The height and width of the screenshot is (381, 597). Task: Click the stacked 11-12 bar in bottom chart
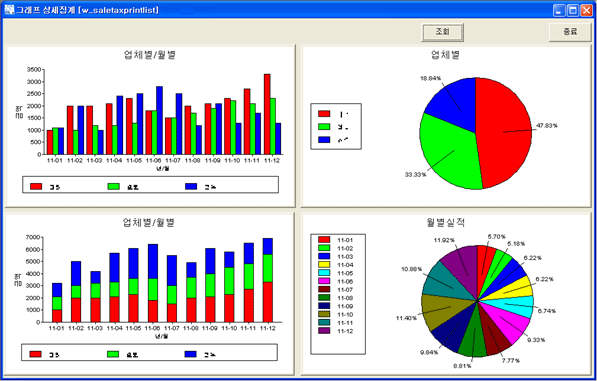coord(268,280)
